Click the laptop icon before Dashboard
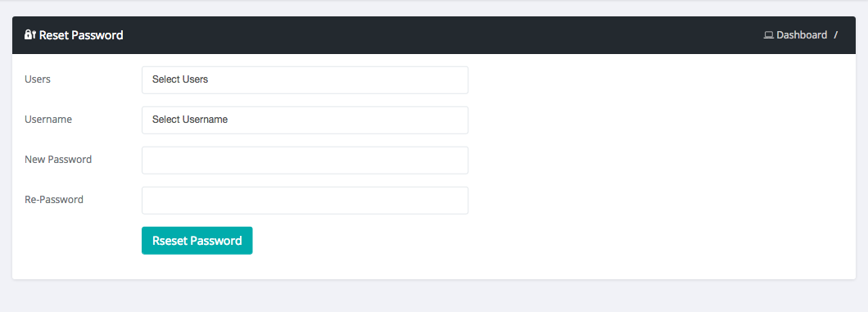The image size is (868, 312). 768,35
